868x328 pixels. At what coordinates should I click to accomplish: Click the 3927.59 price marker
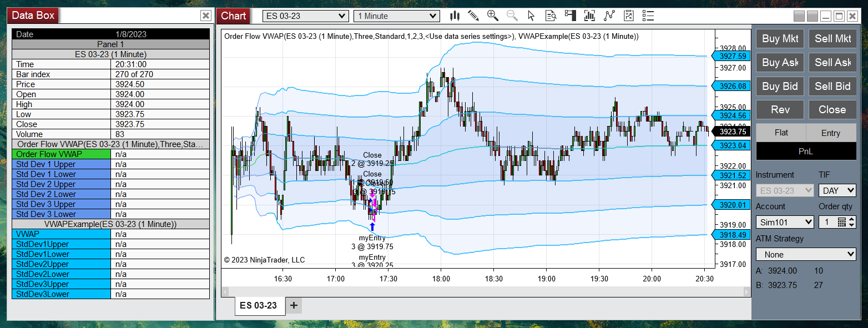730,56
